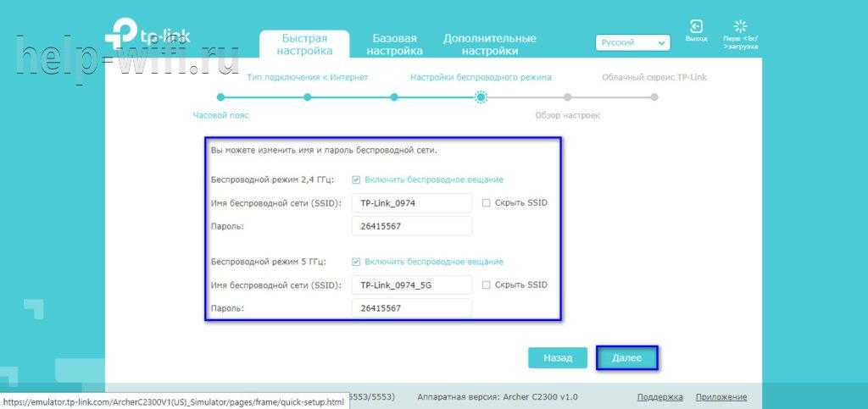Click the 5 GHz password field
The width and height of the screenshot is (868, 409).
tap(412, 308)
